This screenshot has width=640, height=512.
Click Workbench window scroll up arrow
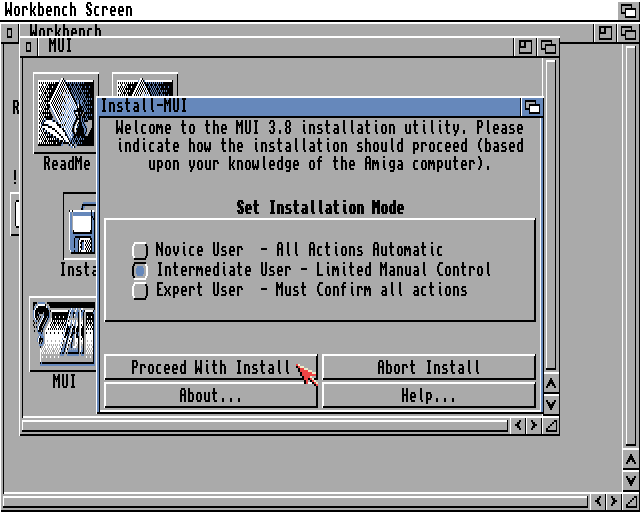pyautogui.click(x=631, y=460)
